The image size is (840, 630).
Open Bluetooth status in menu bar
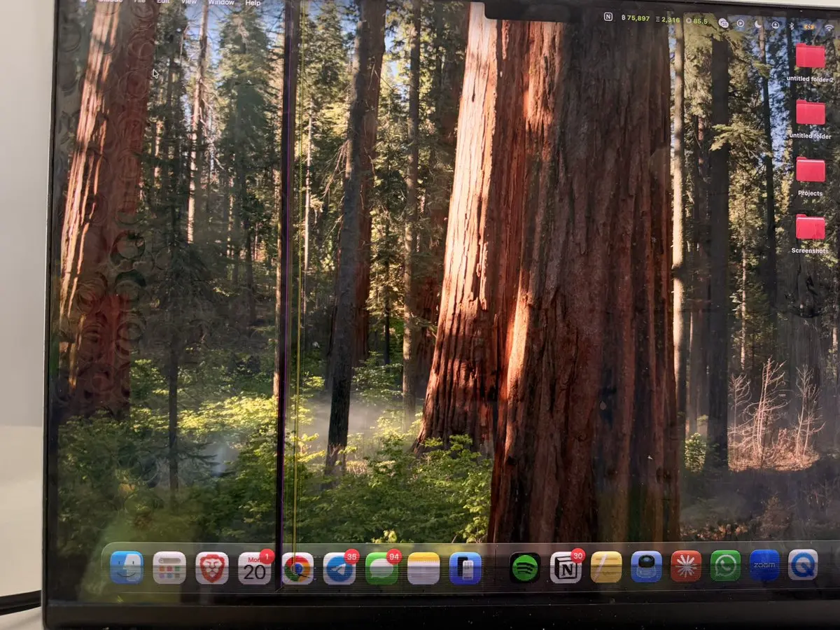click(x=792, y=25)
